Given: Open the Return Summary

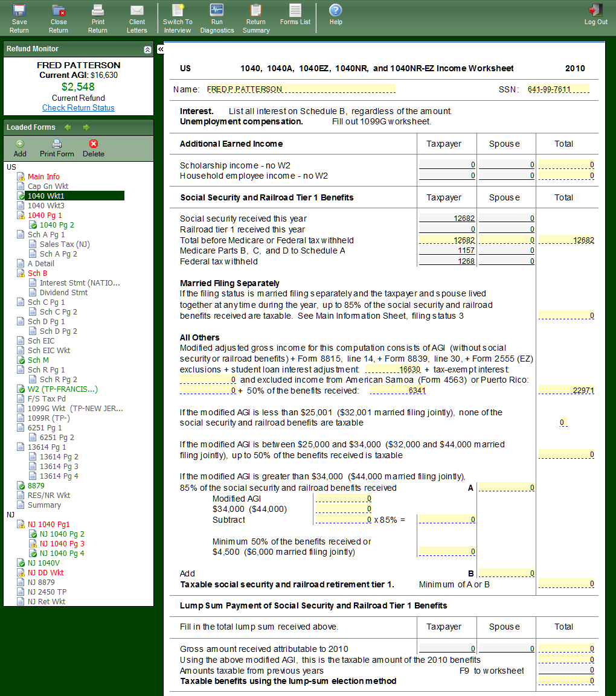Looking at the screenshot, I should point(256,18).
